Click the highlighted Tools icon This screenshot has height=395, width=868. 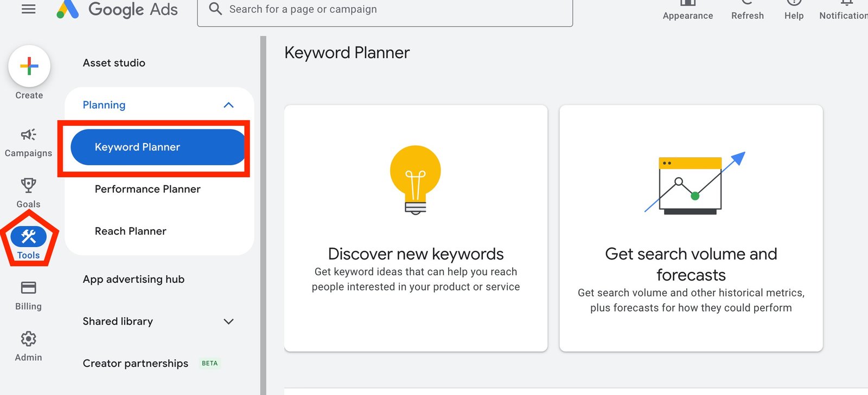click(28, 237)
